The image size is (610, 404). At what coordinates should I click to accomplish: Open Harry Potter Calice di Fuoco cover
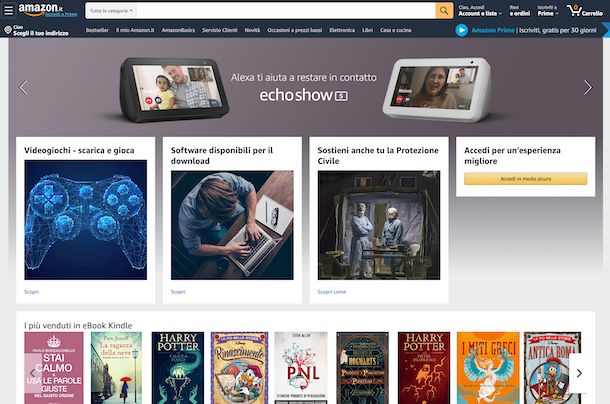click(178, 368)
